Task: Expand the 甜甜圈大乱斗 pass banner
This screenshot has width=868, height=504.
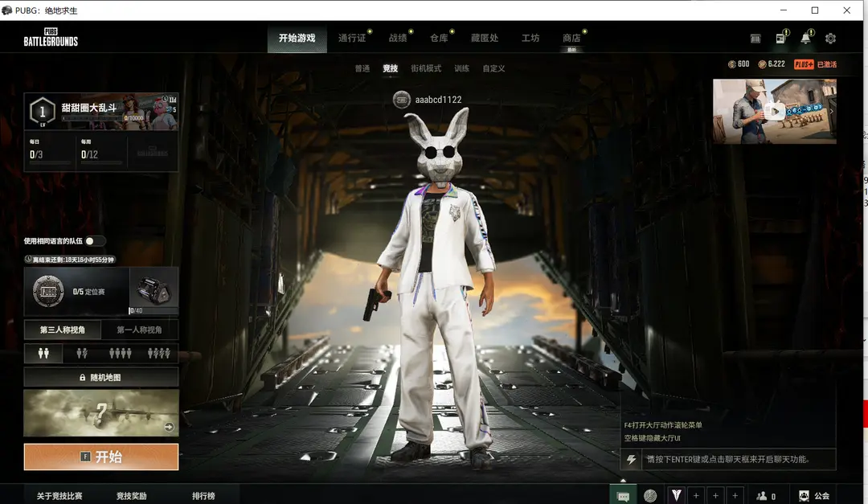Action: (x=101, y=111)
